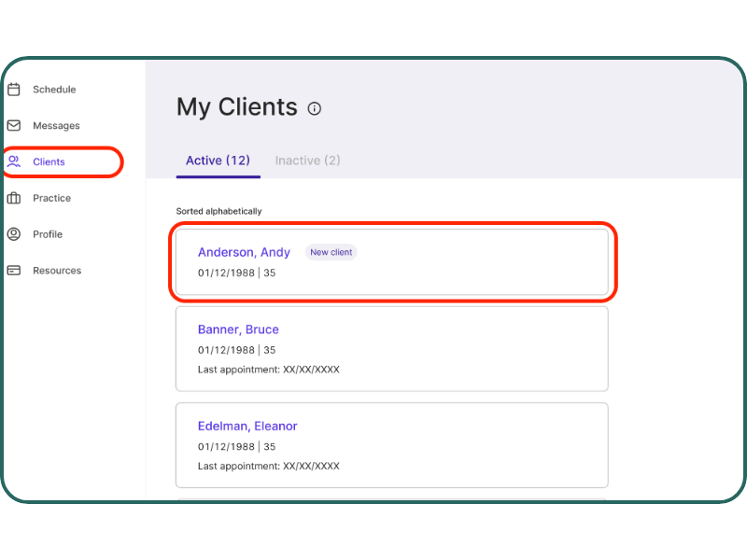Click the New client badge
This screenshot has width=747, height=560.
point(331,252)
